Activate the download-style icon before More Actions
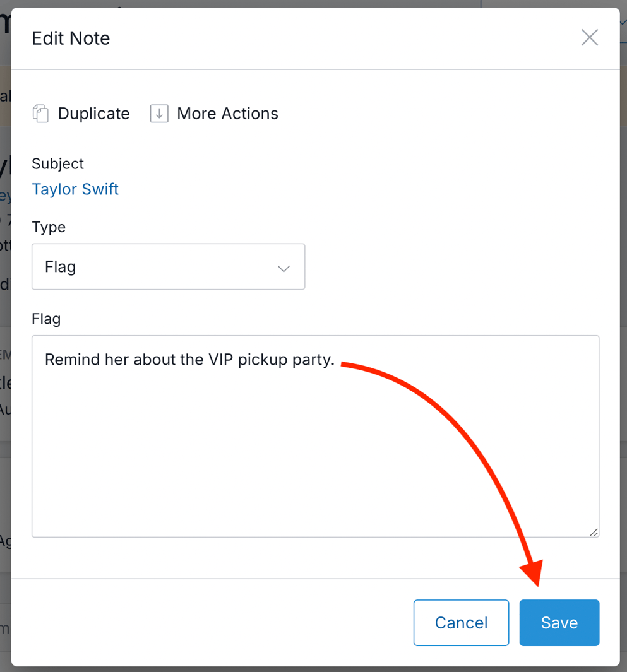This screenshot has width=627, height=672. click(158, 114)
